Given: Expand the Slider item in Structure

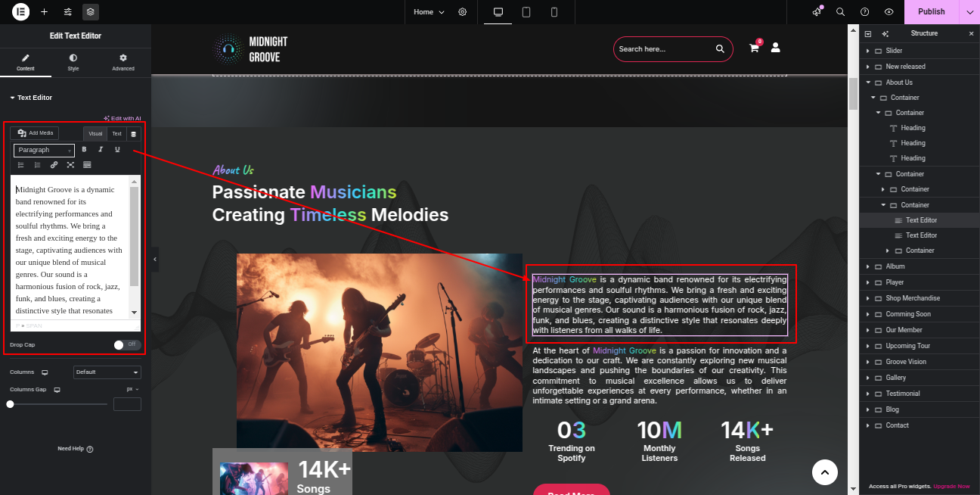Looking at the screenshot, I should pos(868,51).
